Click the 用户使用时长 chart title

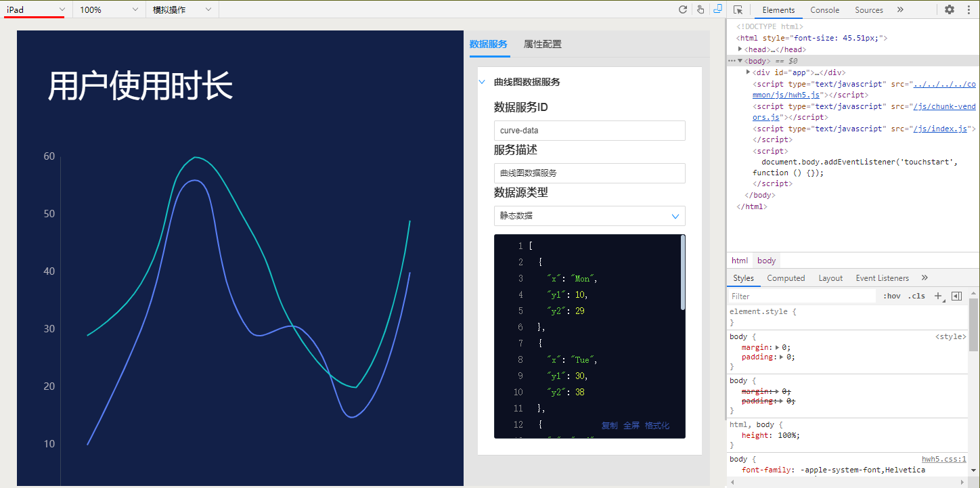140,86
